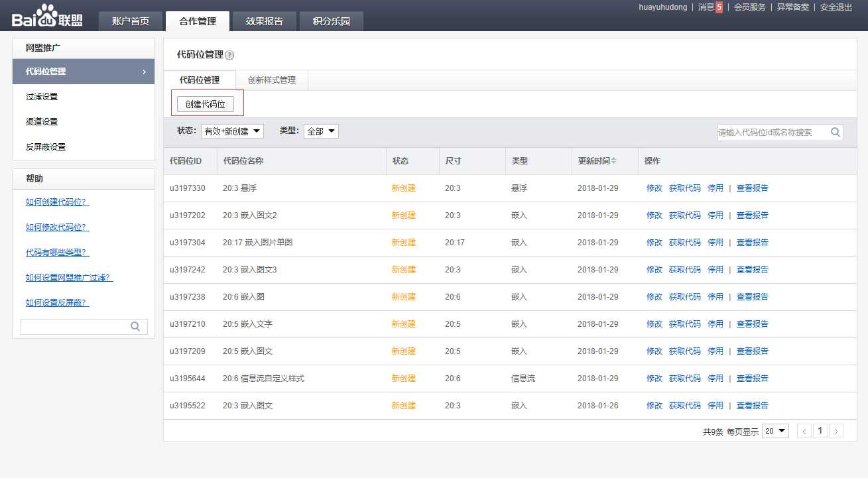Switch to 积分乐园 top tab
This screenshot has height=478, width=868.
tap(332, 21)
